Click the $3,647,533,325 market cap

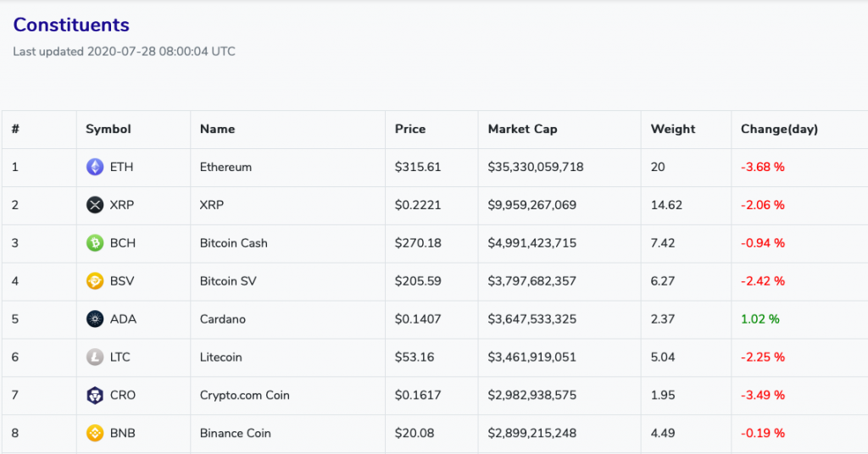pyautogui.click(x=532, y=319)
